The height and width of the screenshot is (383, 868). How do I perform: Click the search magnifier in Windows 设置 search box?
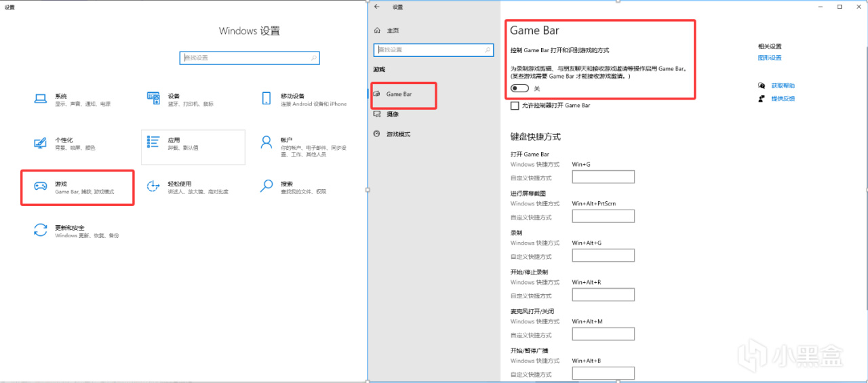[314, 58]
